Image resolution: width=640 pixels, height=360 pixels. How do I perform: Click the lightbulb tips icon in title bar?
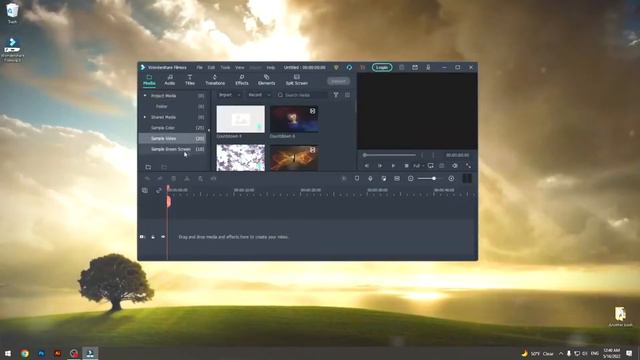tap(336, 67)
